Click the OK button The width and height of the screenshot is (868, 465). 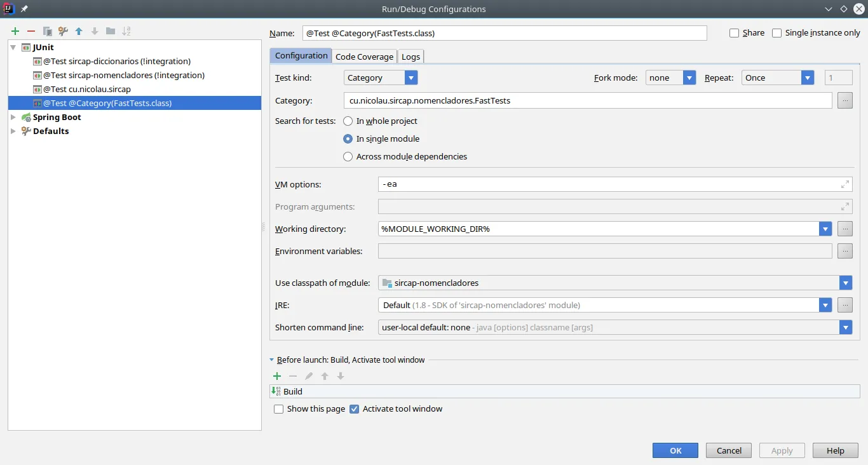pyautogui.click(x=675, y=450)
